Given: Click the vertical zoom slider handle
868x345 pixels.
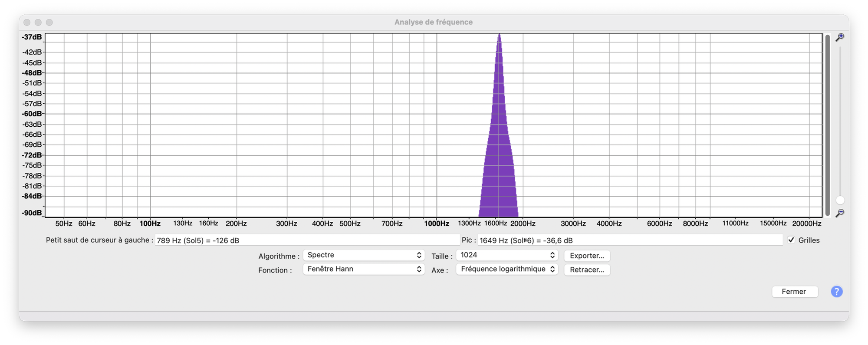Looking at the screenshot, I should click(x=840, y=200).
